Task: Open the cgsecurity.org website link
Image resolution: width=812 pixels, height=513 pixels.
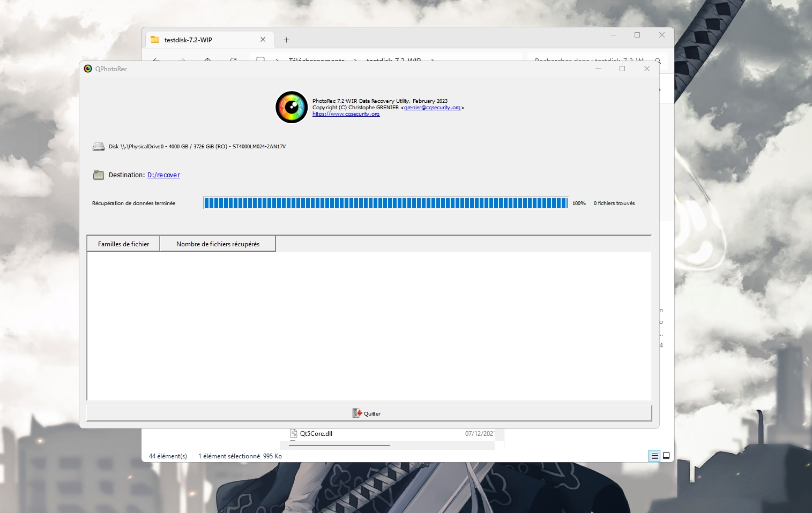Action: coord(346,114)
